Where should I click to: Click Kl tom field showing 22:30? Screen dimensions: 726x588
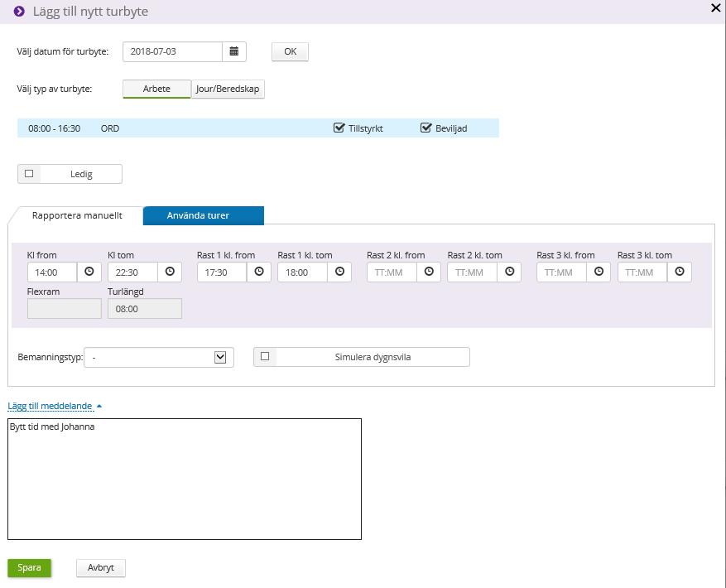click(132, 272)
